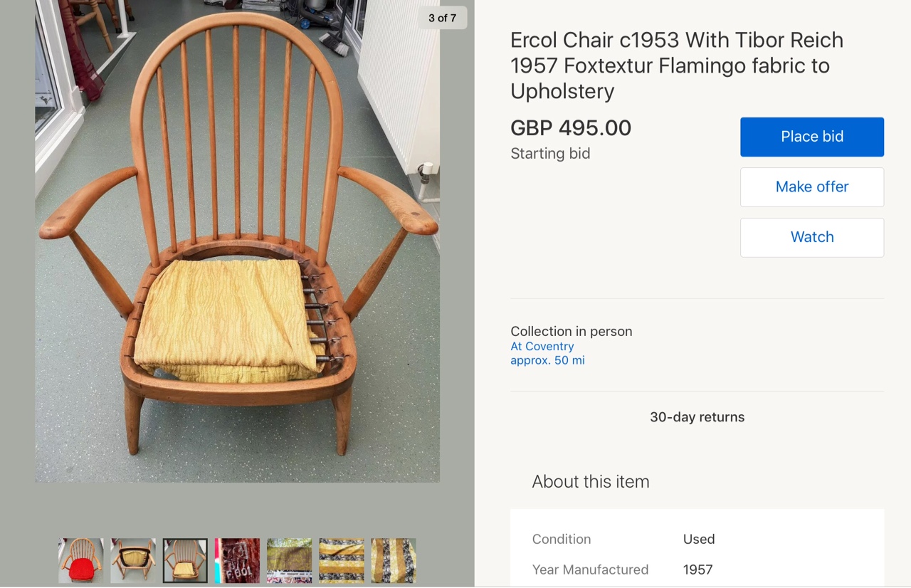Click the Year Manufactured 1957 row
This screenshot has width=911, height=588.
click(697, 569)
